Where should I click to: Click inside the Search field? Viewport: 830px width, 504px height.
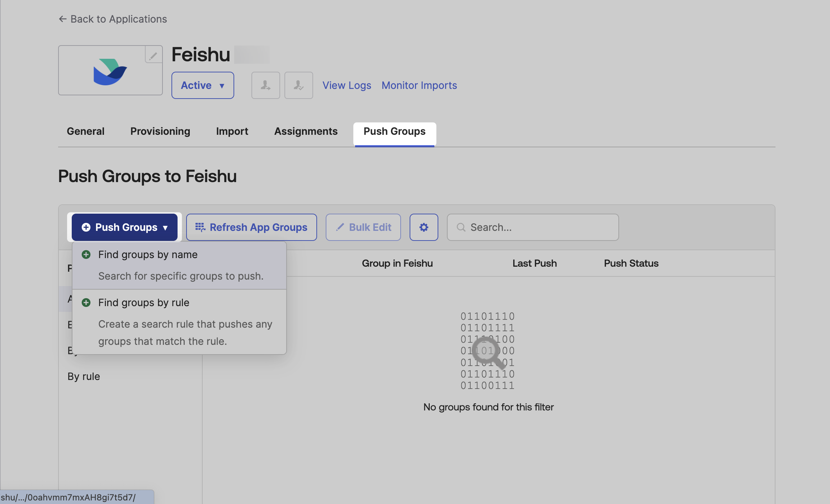[x=520, y=227]
